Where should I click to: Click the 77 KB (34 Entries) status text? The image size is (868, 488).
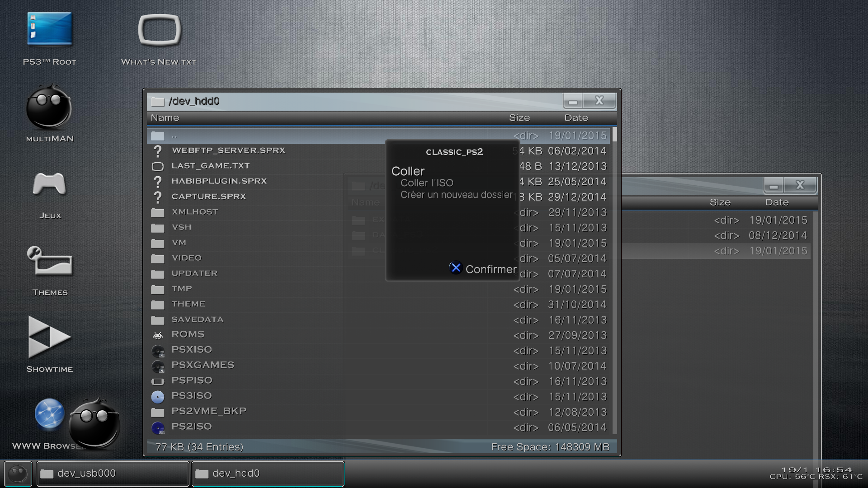coord(199,447)
